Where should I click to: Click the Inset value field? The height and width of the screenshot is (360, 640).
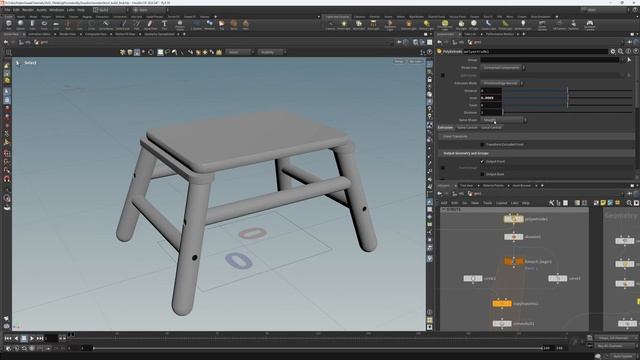[491, 98]
